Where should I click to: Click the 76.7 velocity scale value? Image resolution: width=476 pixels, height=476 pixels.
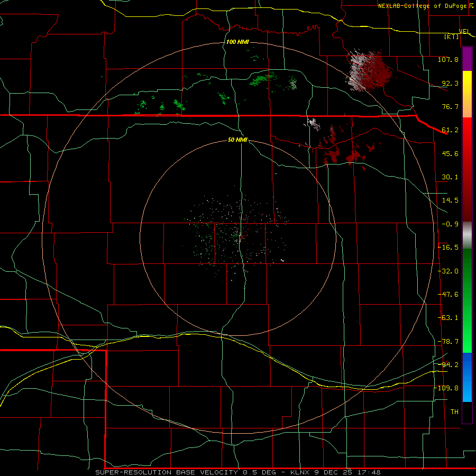click(x=450, y=106)
